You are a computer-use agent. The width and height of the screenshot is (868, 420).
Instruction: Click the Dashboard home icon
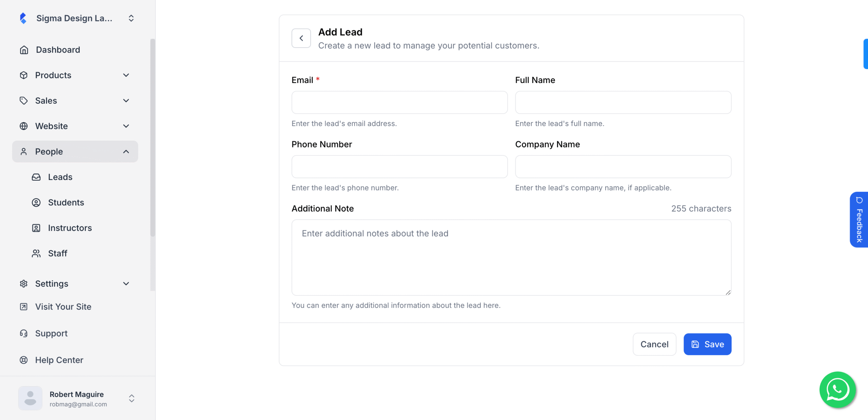[x=24, y=50]
